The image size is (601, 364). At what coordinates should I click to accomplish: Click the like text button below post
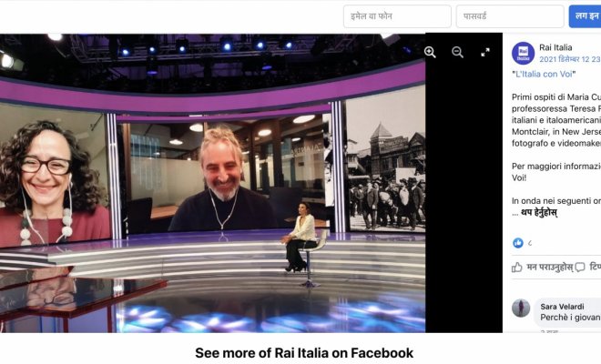[x=550, y=267]
